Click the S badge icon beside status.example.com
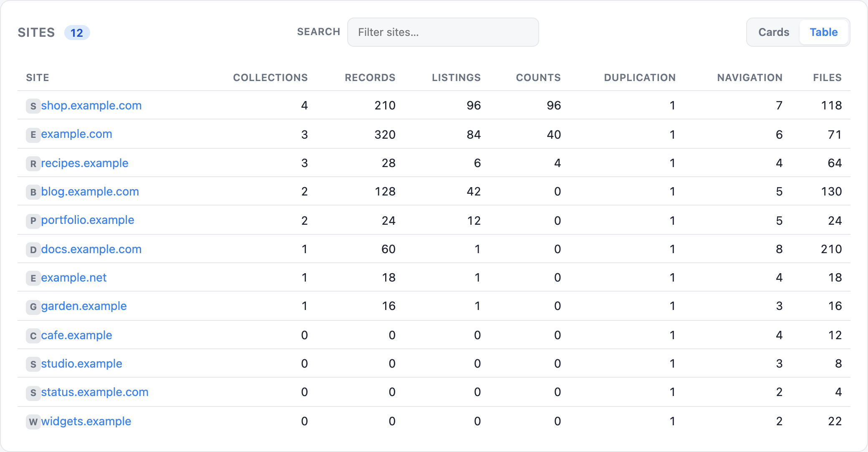This screenshot has height=452, width=868. coord(33,393)
